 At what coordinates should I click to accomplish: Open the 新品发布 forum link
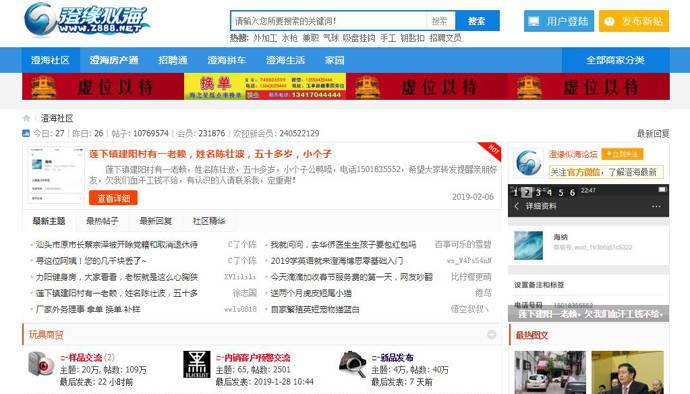[393, 357]
